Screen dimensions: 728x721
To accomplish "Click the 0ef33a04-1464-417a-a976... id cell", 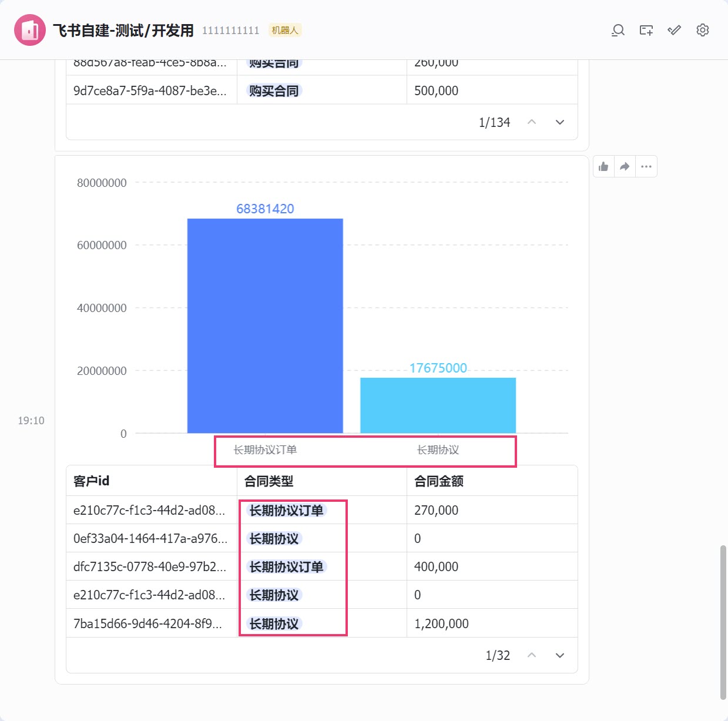I will click(150, 539).
